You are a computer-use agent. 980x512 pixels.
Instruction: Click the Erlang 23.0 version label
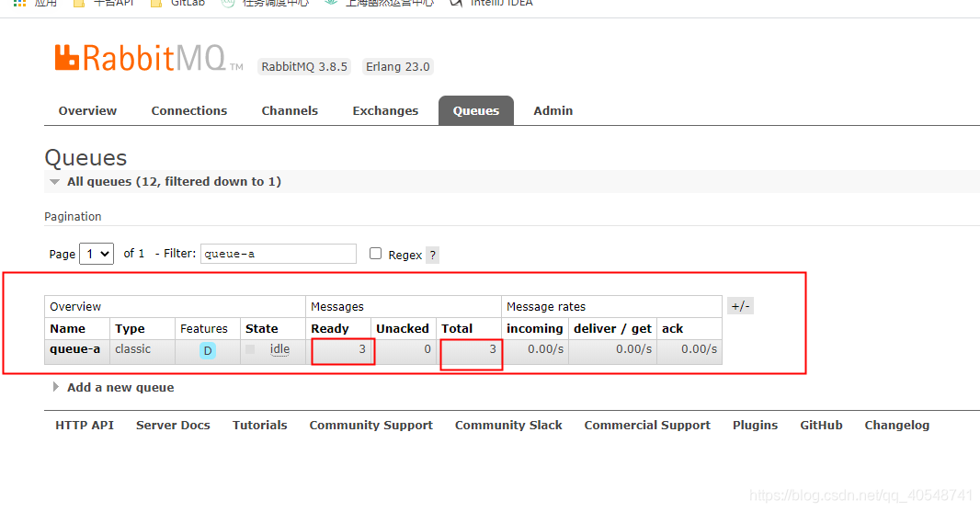point(398,67)
